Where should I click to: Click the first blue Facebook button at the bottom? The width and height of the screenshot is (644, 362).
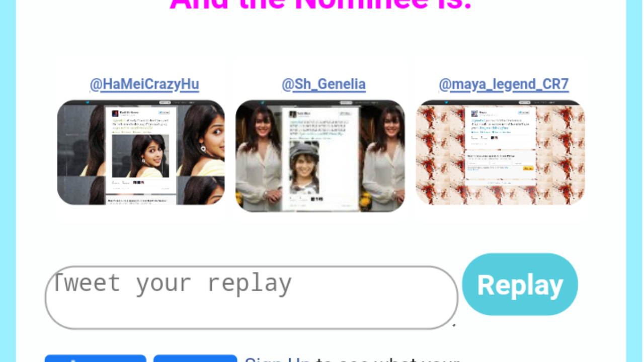click(x=96, y=358)
